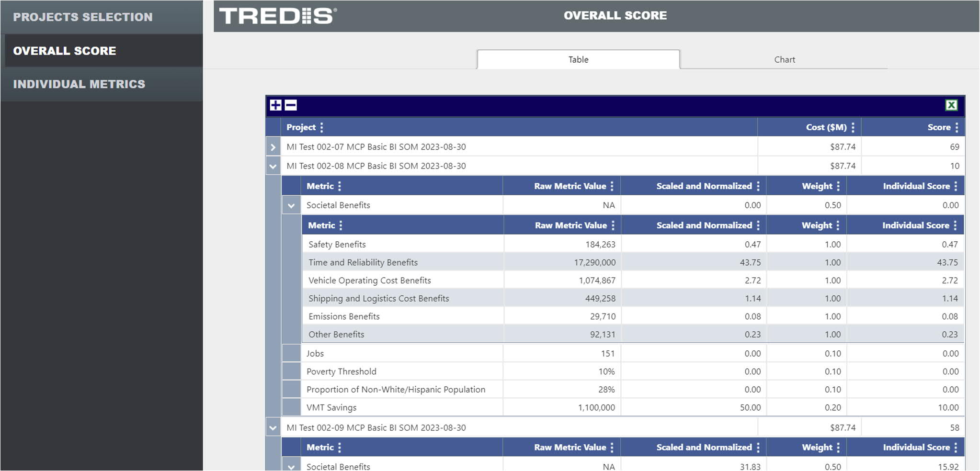Select the Safety Benefits metric row

pos(633,244)
